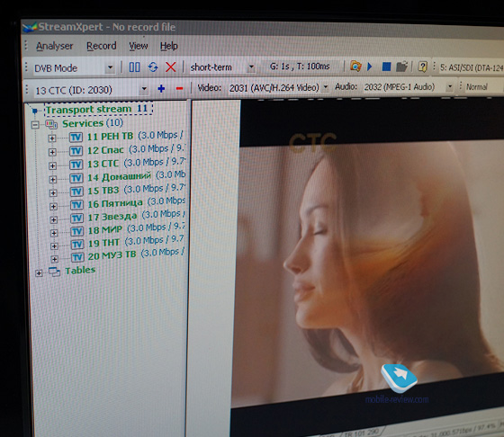Expand the 11 РЕН ТВ service node
This screenshot has width=504, height=437.
click(x=52, y=138)
